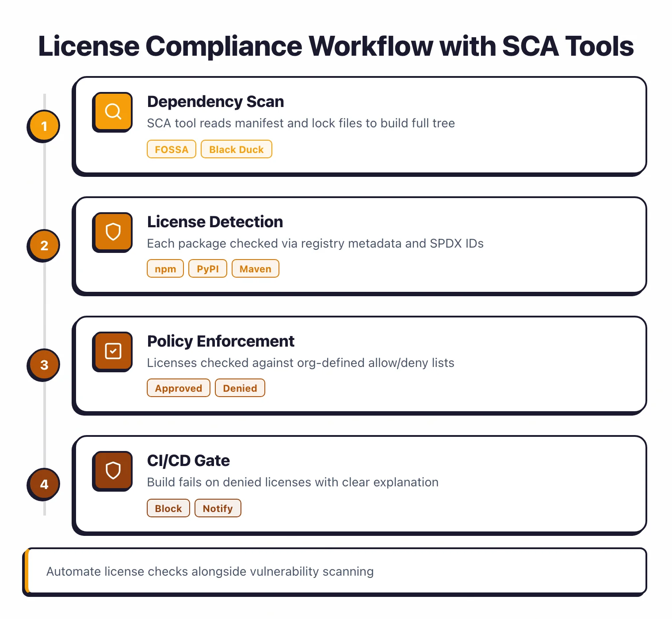Toggle the Denied license filter tag
This screenshot has height=619, width=672.
coord(240,388)
